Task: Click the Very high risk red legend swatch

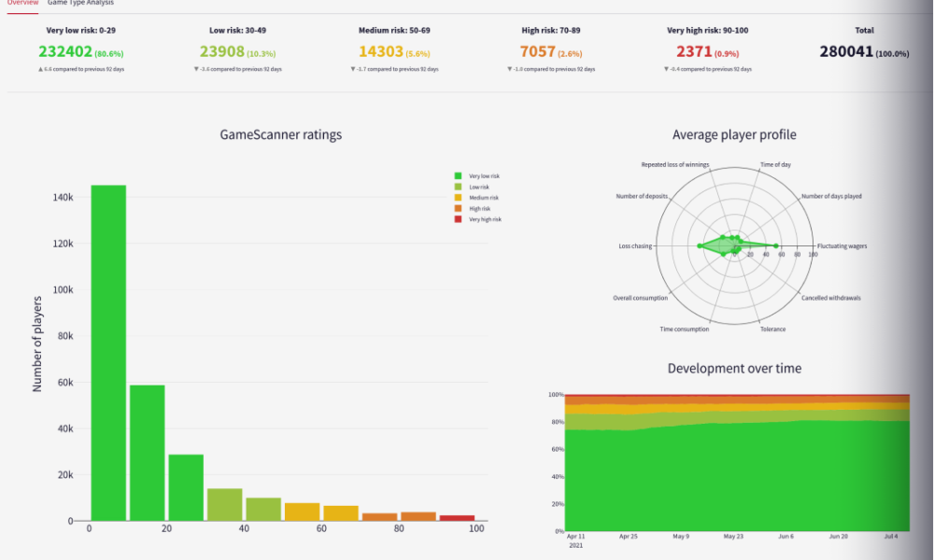Action: 458,218
